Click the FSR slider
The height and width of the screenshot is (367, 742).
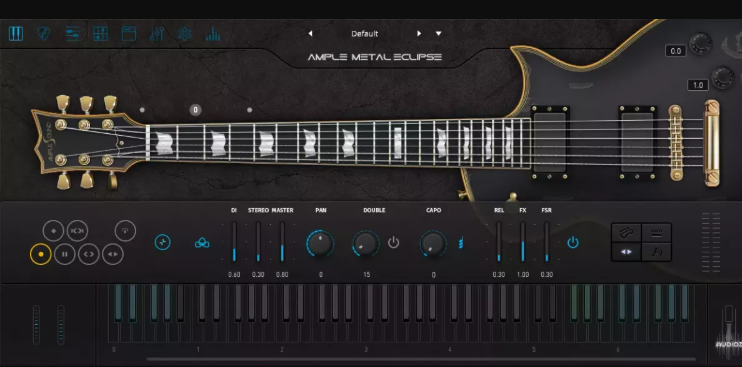click(x=547, y=242)
